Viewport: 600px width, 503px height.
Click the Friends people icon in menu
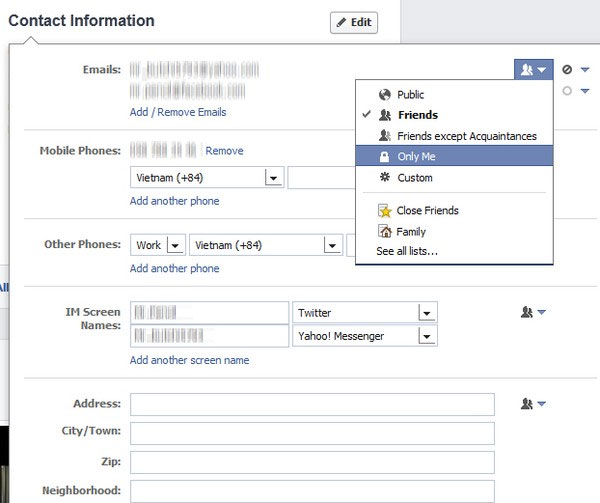point(385,115)
